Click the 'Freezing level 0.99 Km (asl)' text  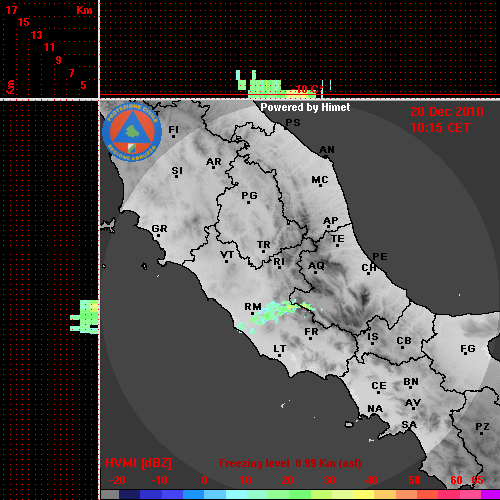pyautogui.click(x=290, y=463)
